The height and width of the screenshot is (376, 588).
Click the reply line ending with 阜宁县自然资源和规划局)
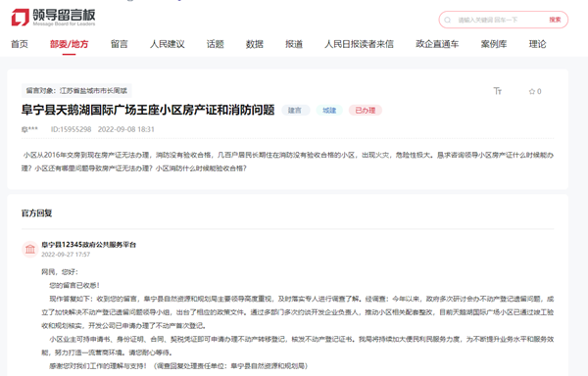pyautogui.click(x=178, y=366)
